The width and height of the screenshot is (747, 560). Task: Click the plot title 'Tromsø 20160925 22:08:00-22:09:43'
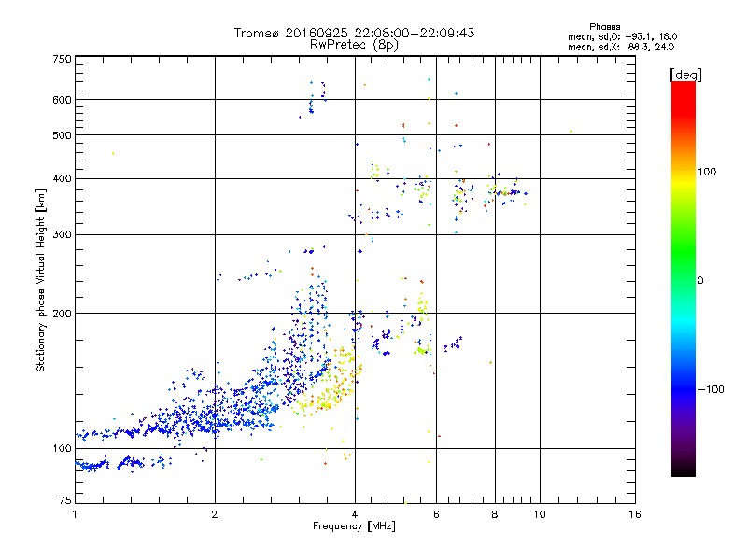click(x=354, y=33)
